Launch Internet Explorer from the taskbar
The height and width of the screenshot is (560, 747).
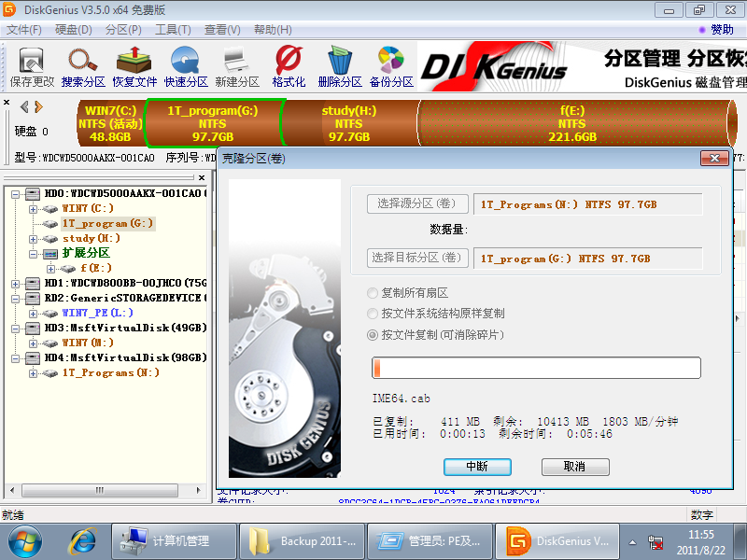click(83, 541)
